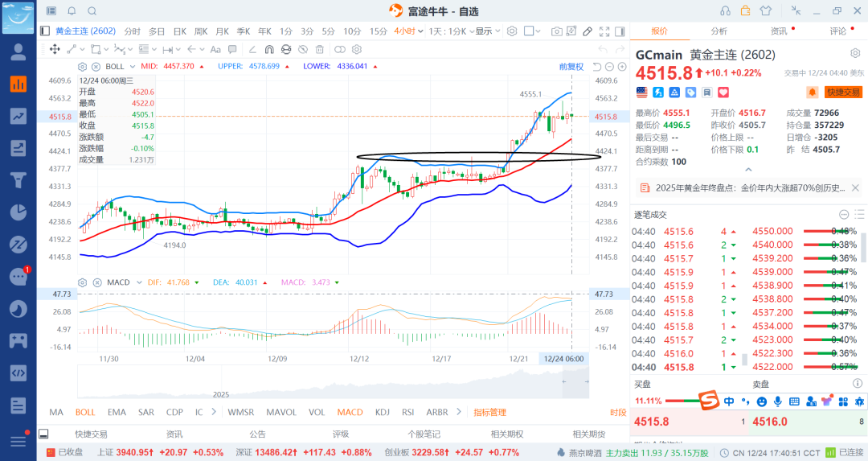Image resolution: width=868 pixels, height=461 pixels.
Task: Open BOLL indicator settings gear
Action: [83, 66]
